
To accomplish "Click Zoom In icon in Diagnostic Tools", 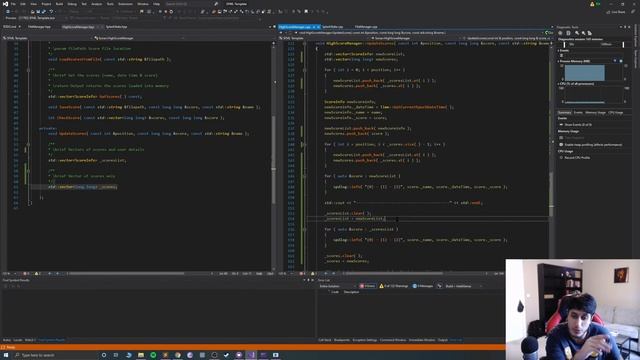I will [577, 33].
